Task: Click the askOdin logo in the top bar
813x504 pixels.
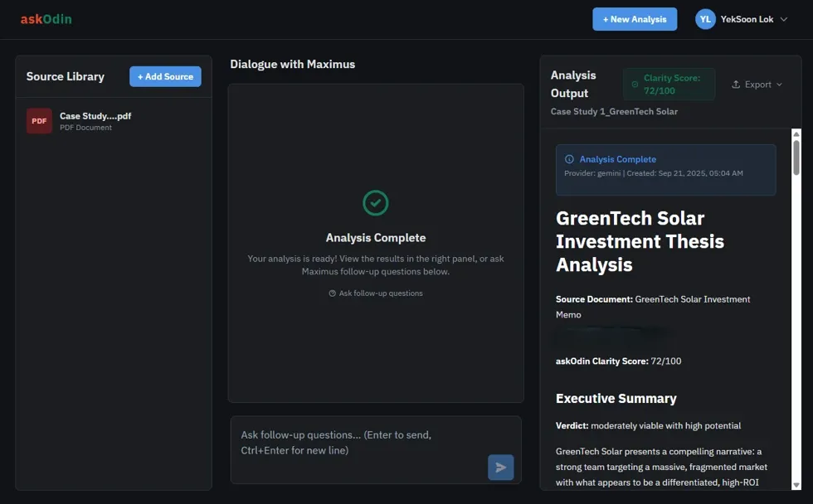Action: pos(46,18)
